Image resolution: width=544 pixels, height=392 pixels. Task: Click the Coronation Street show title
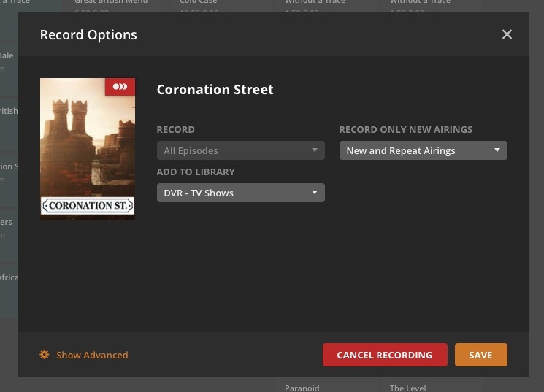[x=215, y=90]
